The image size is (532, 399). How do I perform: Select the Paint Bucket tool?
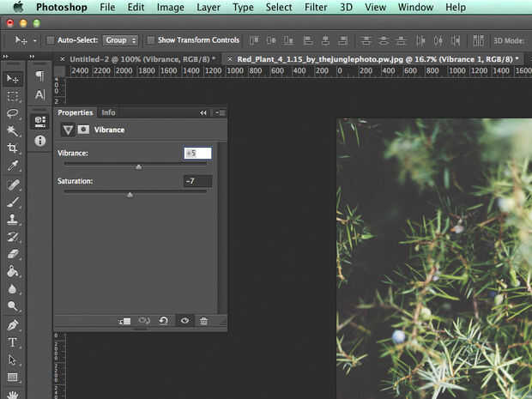[x=13, y=271]
